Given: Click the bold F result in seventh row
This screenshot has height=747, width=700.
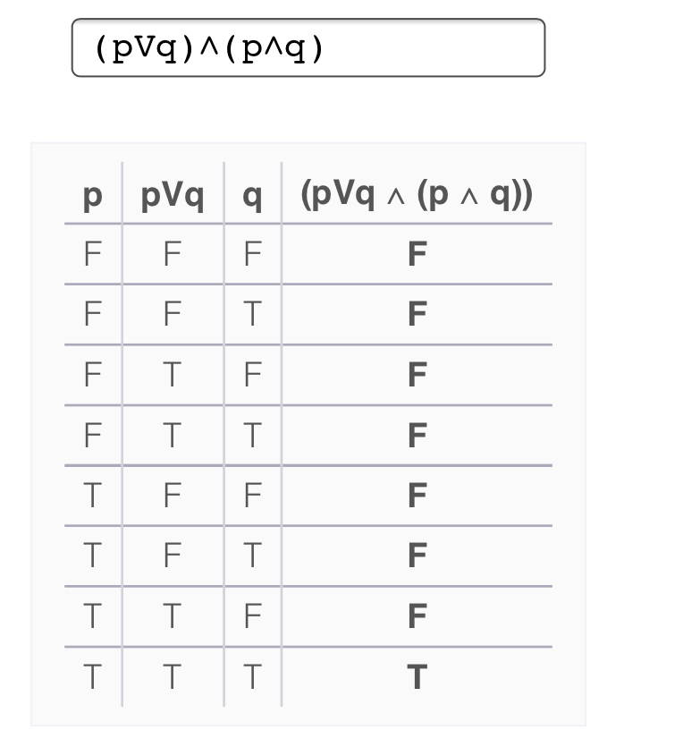Looking at the screenshot, I should [x=417, y=616].
